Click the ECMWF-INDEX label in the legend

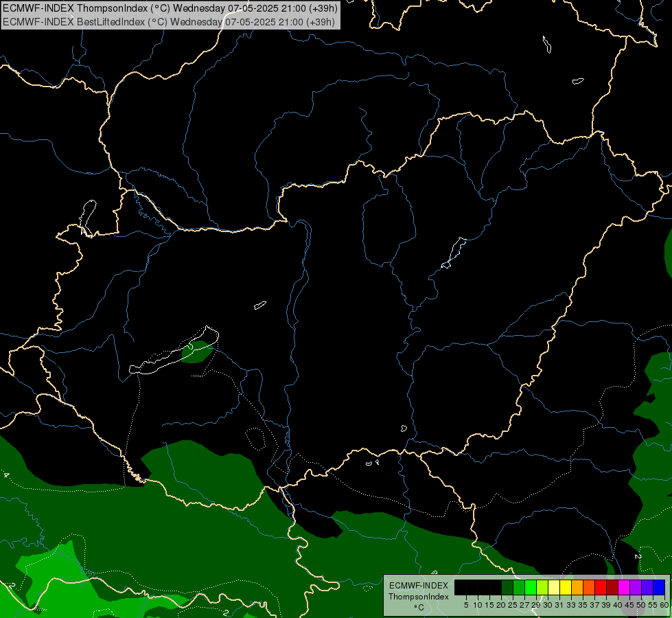419,586
